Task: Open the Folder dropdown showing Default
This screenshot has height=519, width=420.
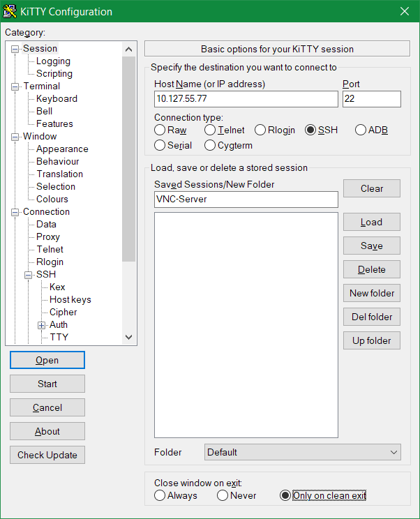Action: click(x=302, y=452)
